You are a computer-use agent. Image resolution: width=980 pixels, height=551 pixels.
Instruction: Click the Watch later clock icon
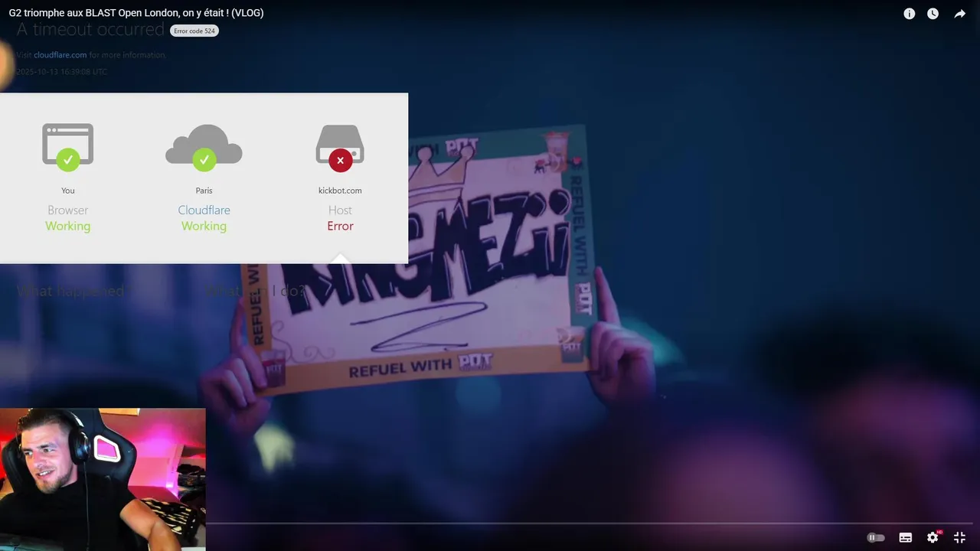(933, 14)
